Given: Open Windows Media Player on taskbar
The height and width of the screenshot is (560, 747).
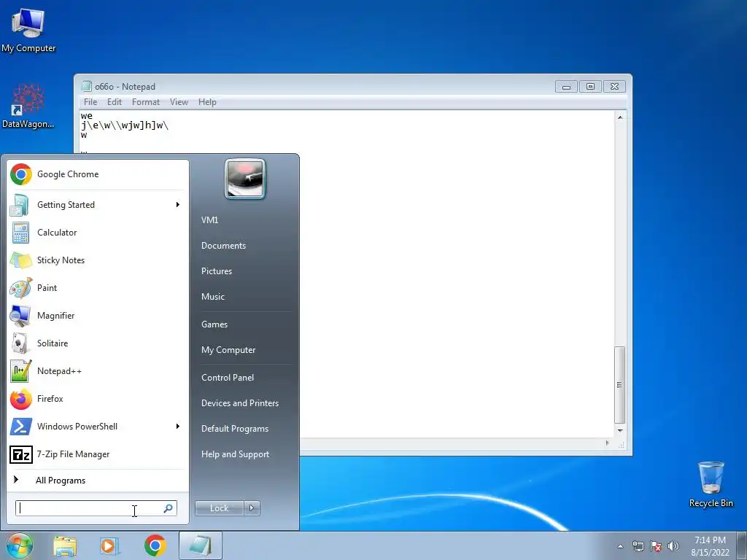Looking at the screenshot, I should click(109, 545).
